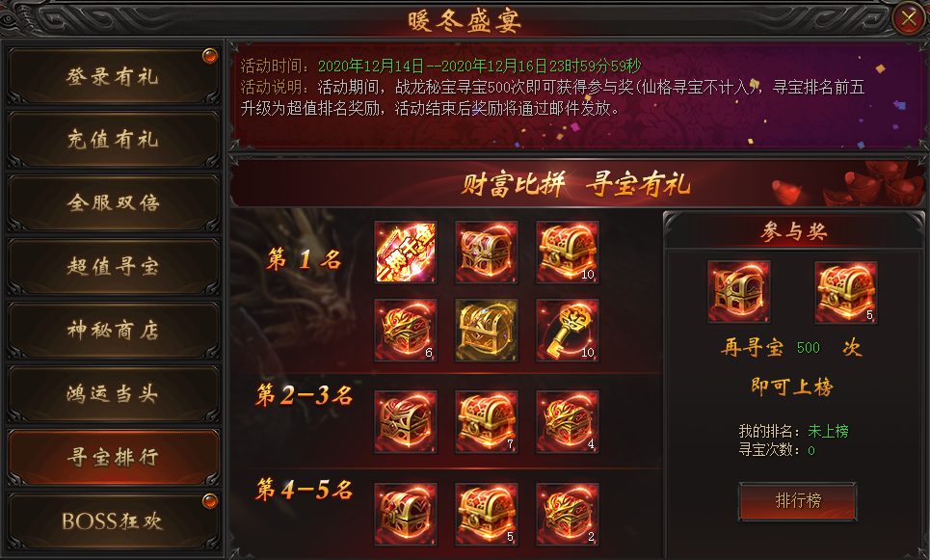Click participation prize chest with quantity 5
This screenshot has height=560, width=930.
point(846,292)
